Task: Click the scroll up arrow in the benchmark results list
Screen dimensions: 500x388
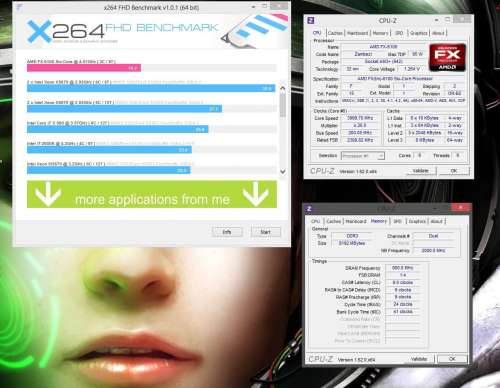Action: pyautogui.click(x=283, y=88)
